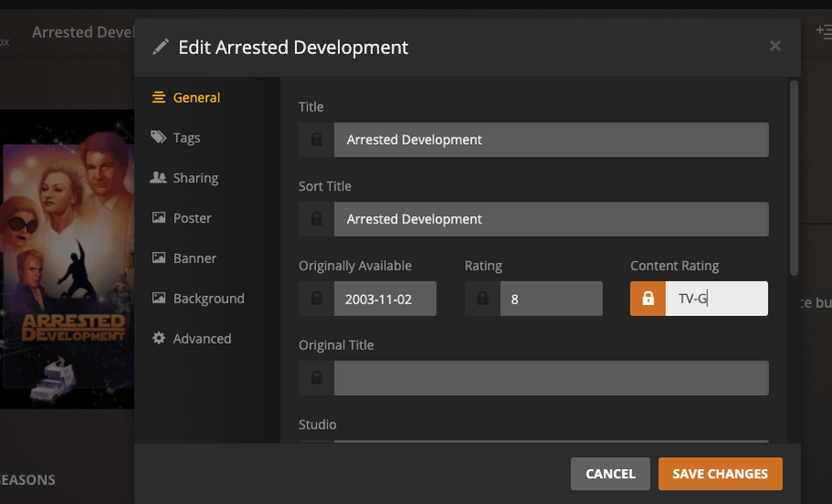The height and width of the screenshot is (504, 832).
Task: Open the Background tab
Action: [208, 299]
